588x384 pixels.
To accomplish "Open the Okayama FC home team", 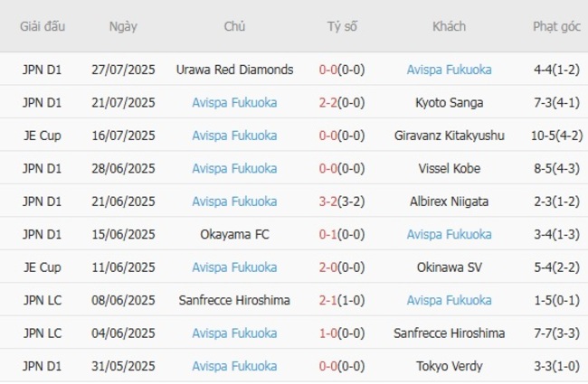I will click(234, 235).
